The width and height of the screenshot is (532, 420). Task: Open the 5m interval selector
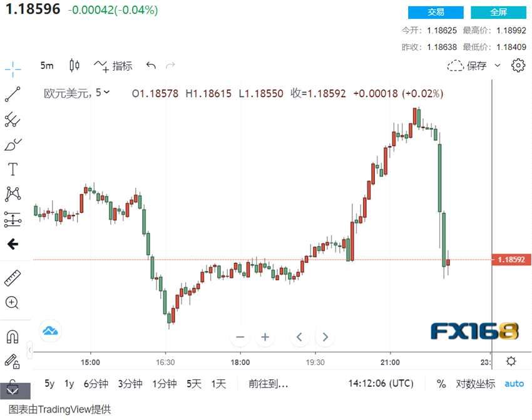click(47, 65)
